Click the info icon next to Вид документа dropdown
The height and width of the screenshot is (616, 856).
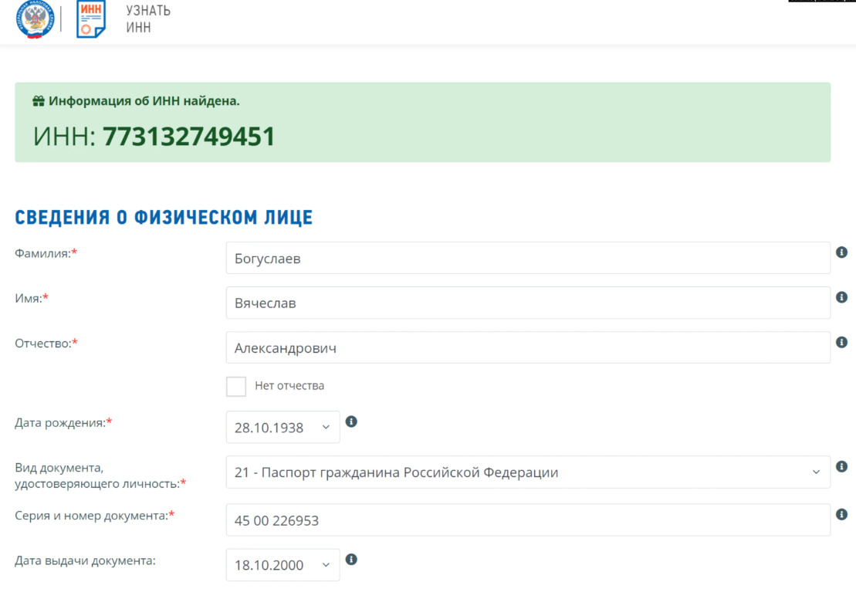coord(842,466)
